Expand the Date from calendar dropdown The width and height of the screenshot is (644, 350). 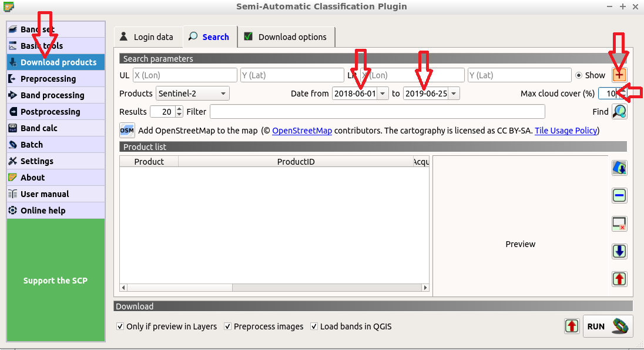(383, 94)
